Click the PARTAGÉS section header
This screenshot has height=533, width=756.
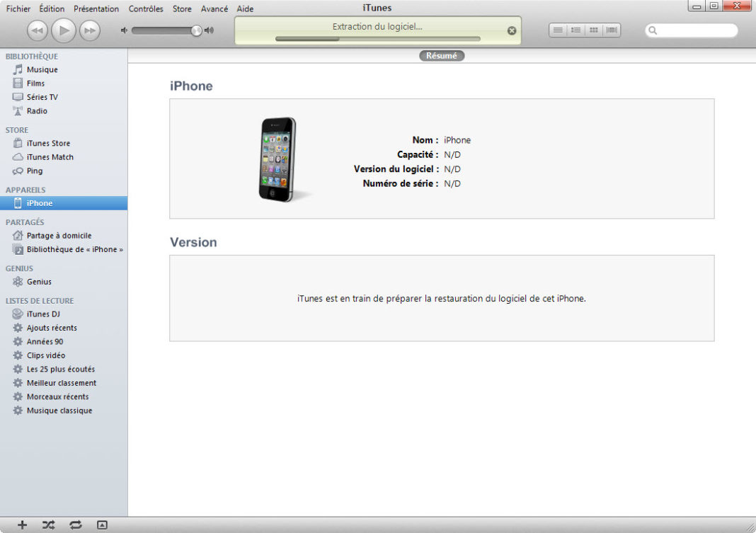click(25, 222)
